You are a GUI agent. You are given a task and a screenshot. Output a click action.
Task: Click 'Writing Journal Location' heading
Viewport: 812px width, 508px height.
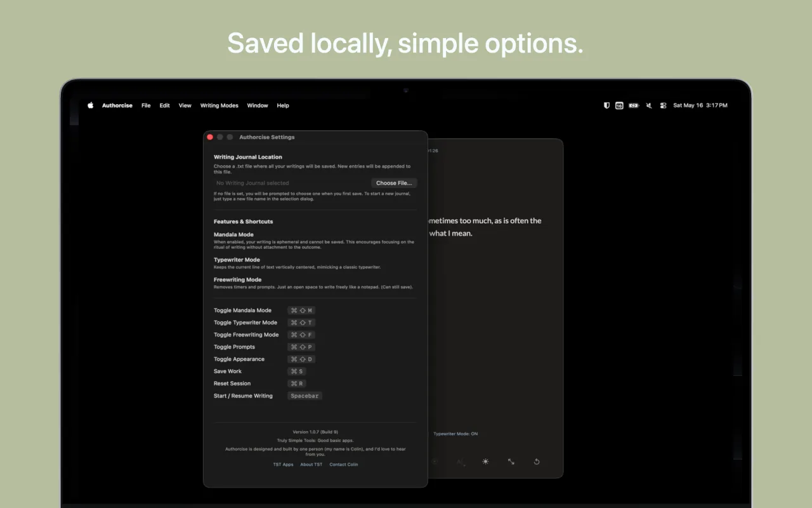(x=248, y=157)
